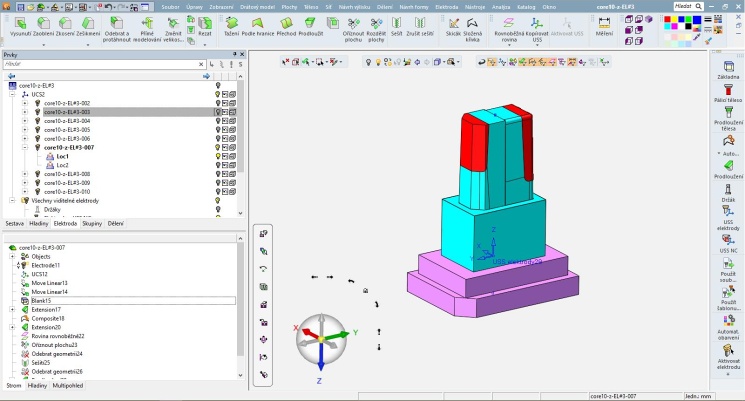Open the Elektroda menu
The height and width of the screenshot is (401, 745).
pyautogui.click(x=445, y=6)
